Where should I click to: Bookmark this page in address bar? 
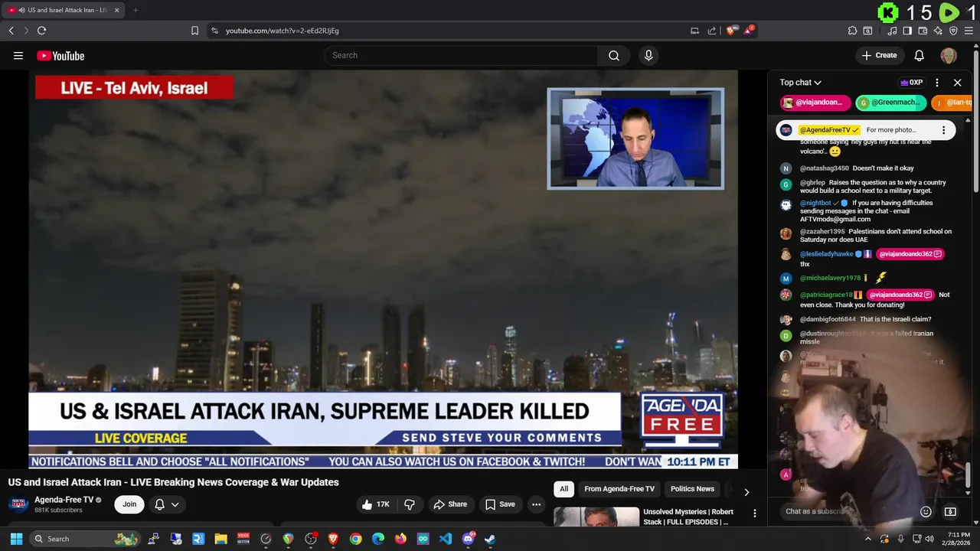point(194,31)
